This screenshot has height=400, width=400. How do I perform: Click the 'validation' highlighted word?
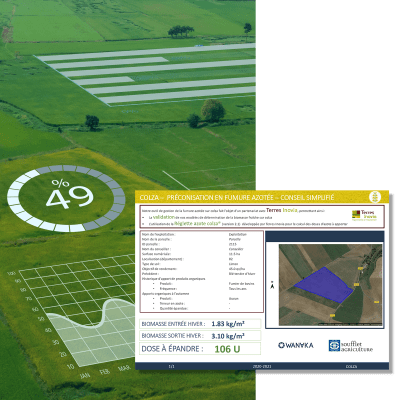click(164, 217)
